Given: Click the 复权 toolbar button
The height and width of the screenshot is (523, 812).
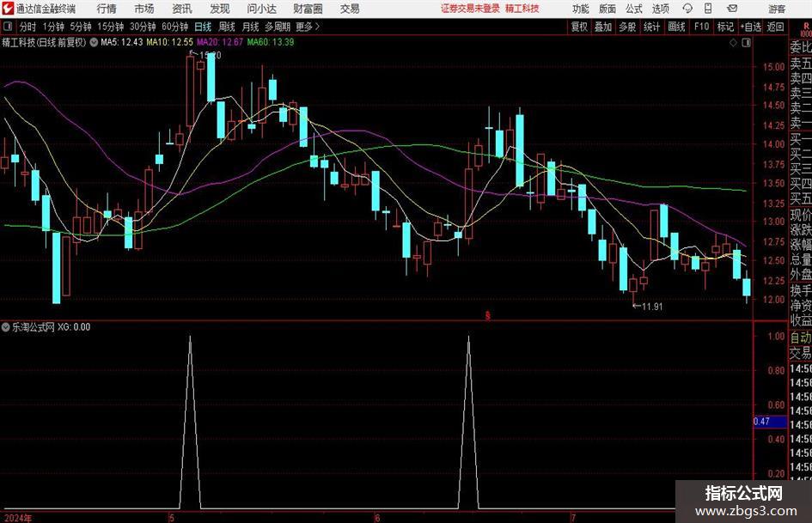Looking at the screenshot, I should [x=579, y=27].
